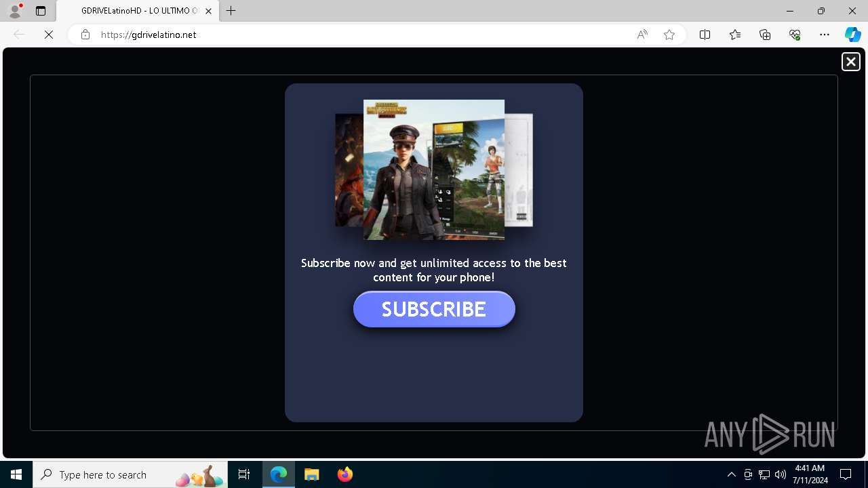Open Collections icon
868x488 pixels.
[x=765, y=35]
